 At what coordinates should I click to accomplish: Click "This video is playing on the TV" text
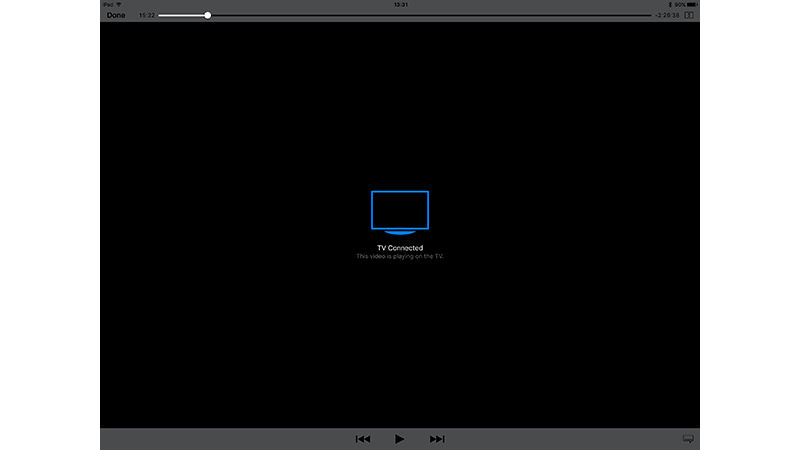(x=400, y=256)
